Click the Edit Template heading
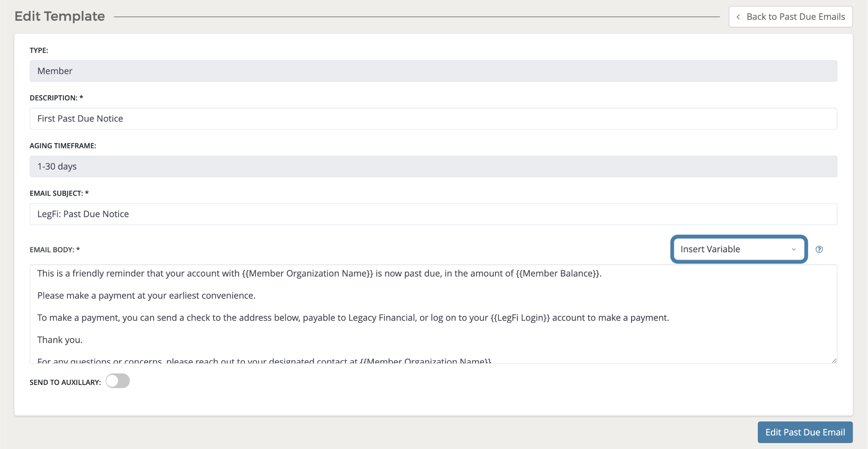868x449 pixels. pos(60,17)
